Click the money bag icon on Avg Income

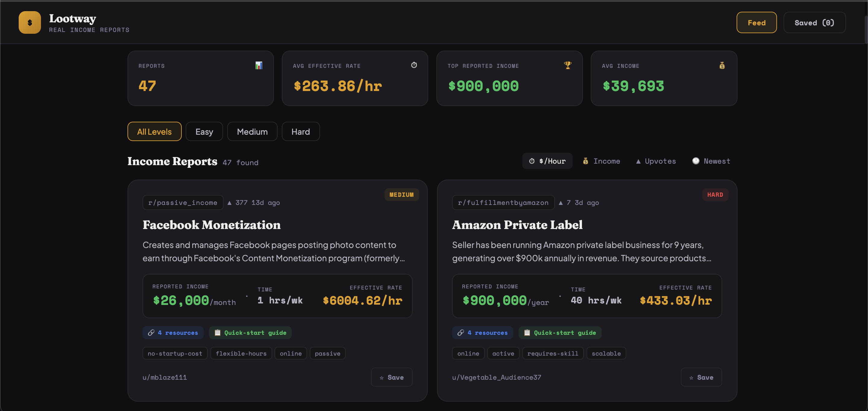click(722, 65)
